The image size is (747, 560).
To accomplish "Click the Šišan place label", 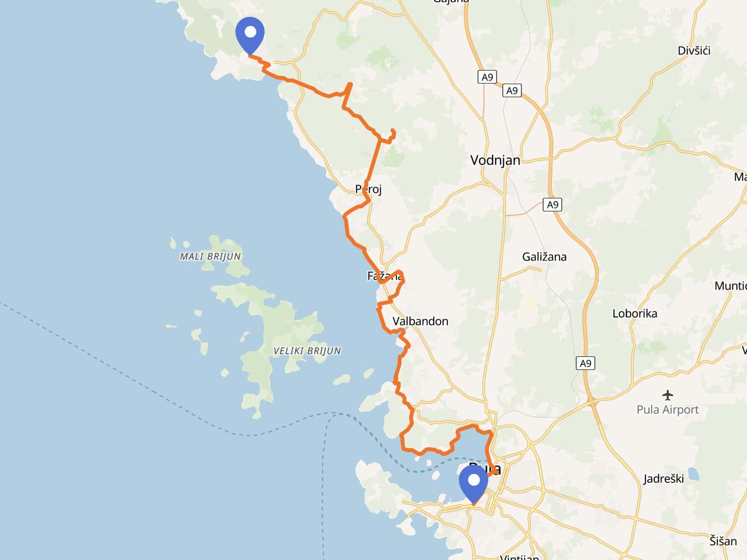I will (x=723, y=541).
